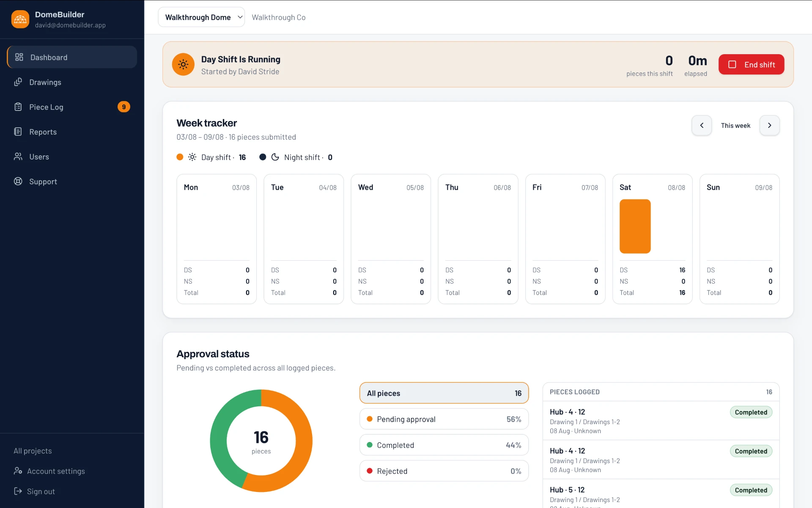Go to next week with right chevron
Image resolution: width=812 pixels, height=508 pixels.
click(769, 125)
